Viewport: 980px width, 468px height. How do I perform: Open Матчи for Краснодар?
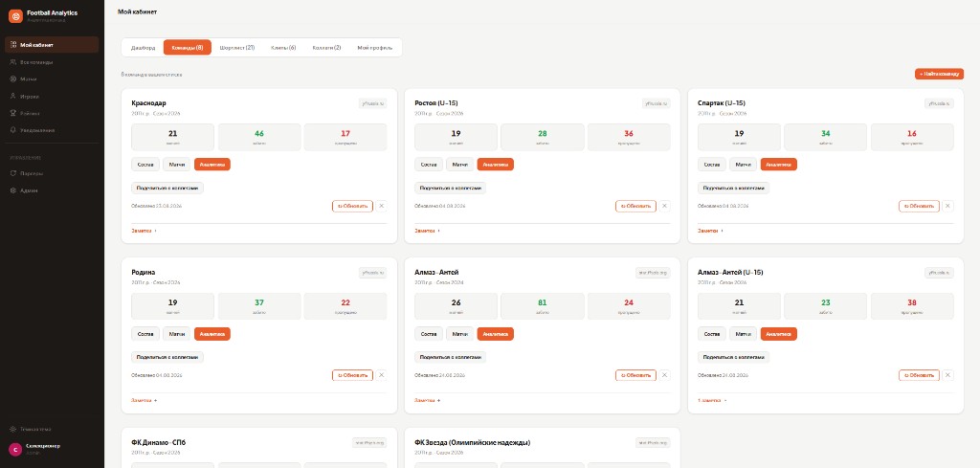click(x=177, y=165)
